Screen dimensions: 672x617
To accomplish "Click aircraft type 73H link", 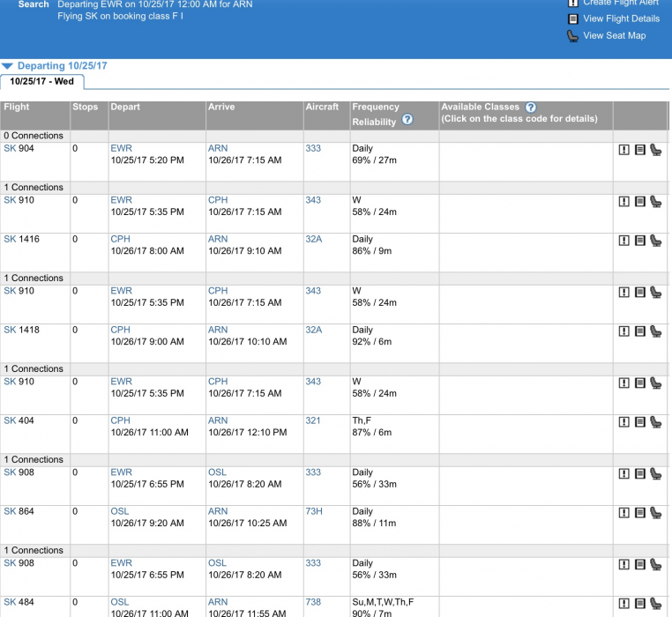I will pyautogui.click(x=314, y=511).
